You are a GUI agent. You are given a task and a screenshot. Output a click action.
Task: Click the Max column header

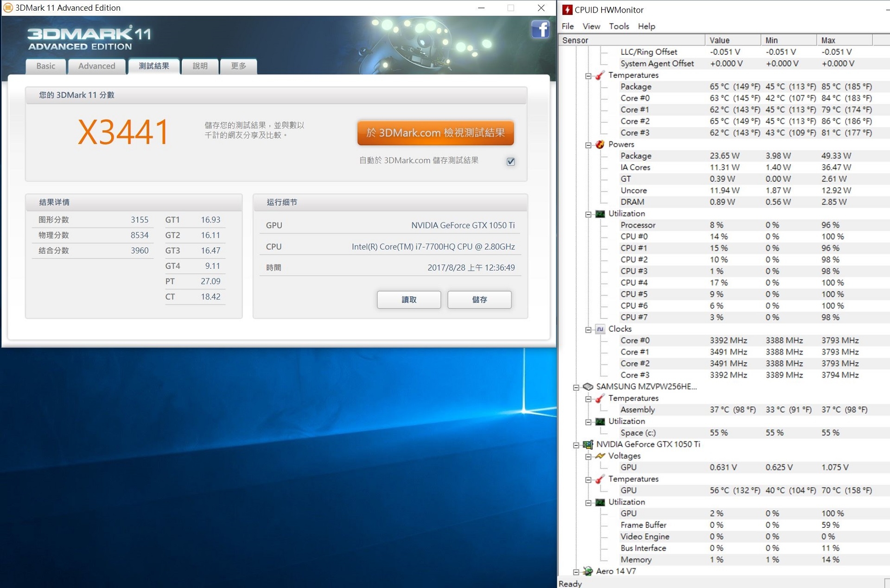tap(845, 40)
